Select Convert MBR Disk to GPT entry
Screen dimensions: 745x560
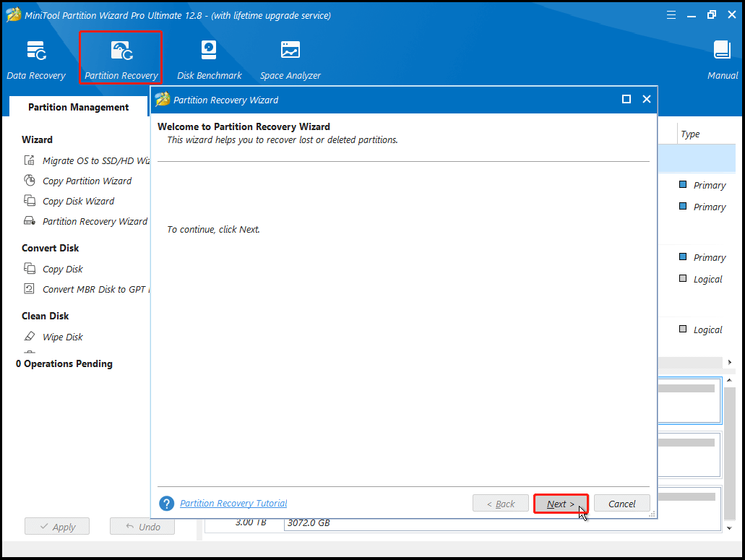[96, 289]
